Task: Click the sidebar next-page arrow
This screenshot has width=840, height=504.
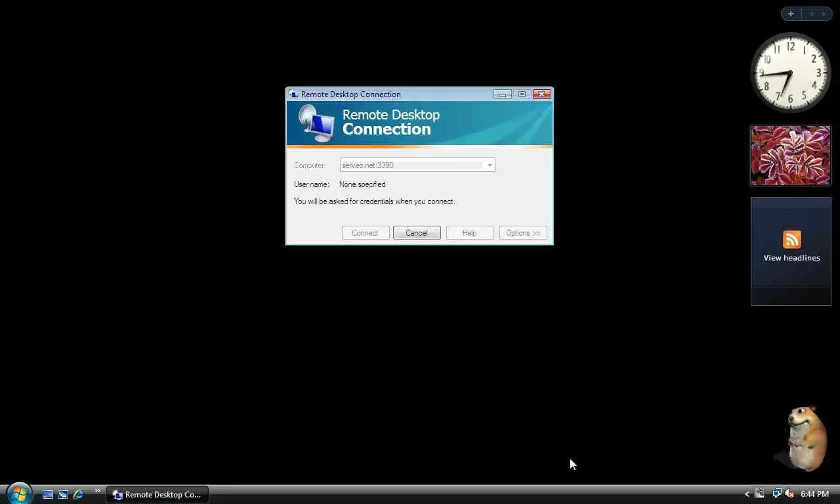Action: pos(824,14)
